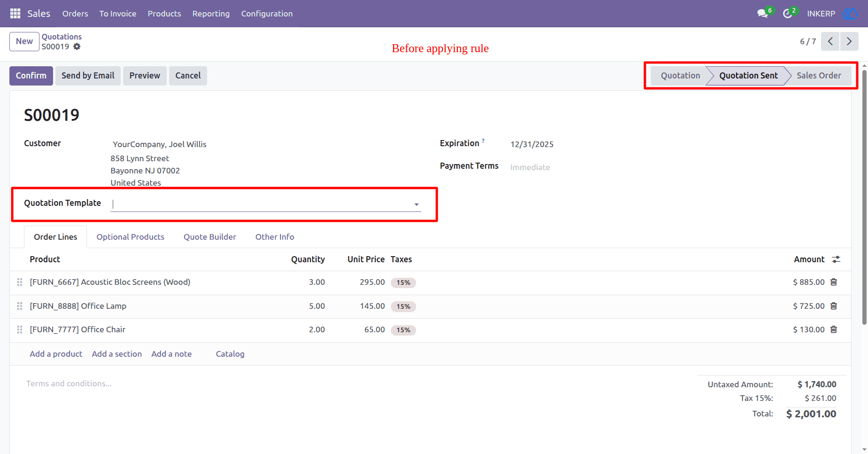
Task: Select the Sales Order status stage
Action: coord(819,76)
